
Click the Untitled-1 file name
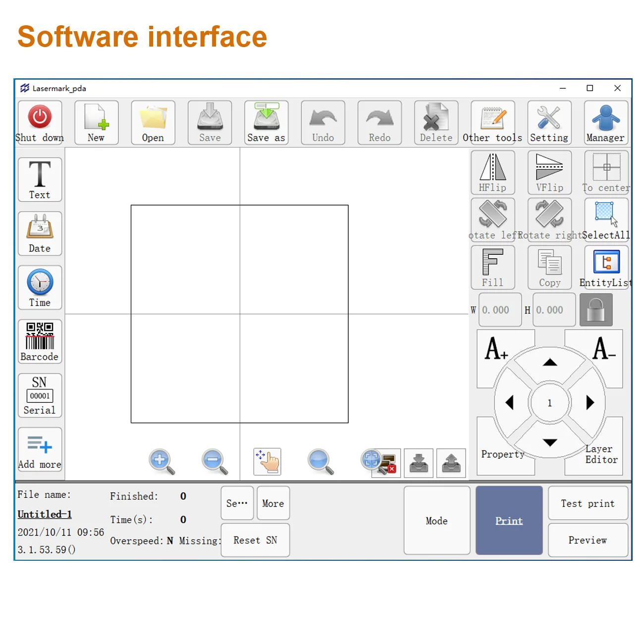[45, 514]
